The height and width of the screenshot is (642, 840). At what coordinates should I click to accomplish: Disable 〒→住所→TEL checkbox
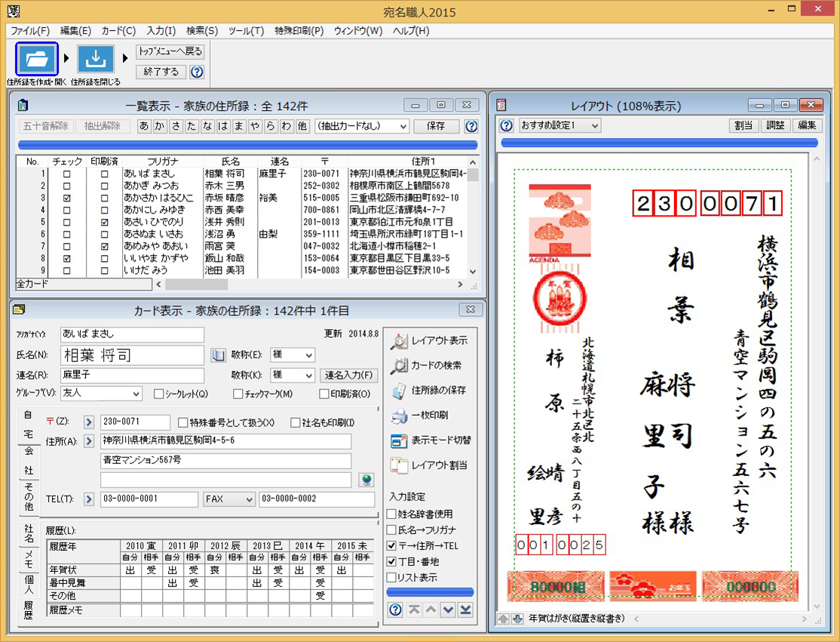point(391,545)
